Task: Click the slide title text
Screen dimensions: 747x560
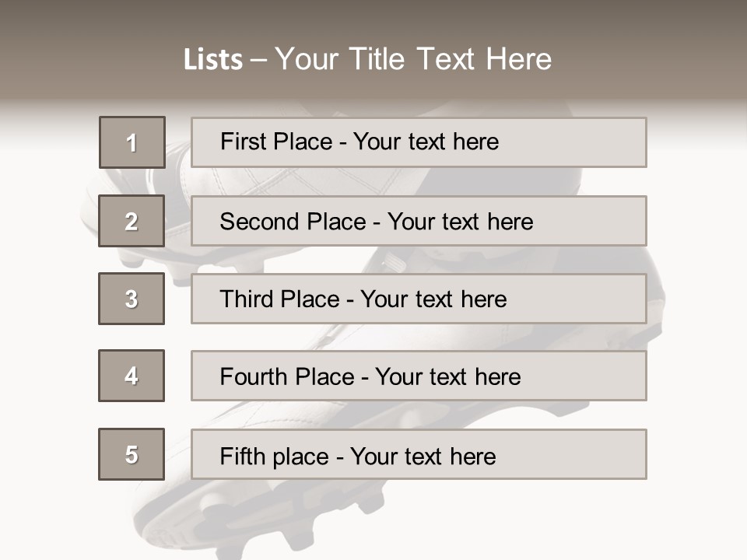Action: tap(367, 60)
